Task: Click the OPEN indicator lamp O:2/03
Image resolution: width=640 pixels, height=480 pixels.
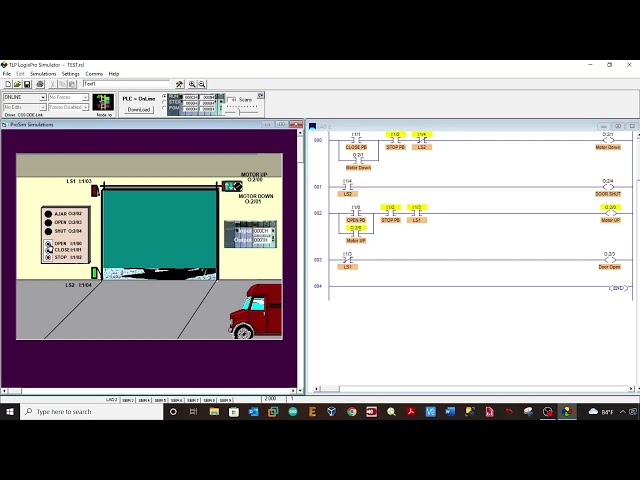Action: tap(48, 222)
